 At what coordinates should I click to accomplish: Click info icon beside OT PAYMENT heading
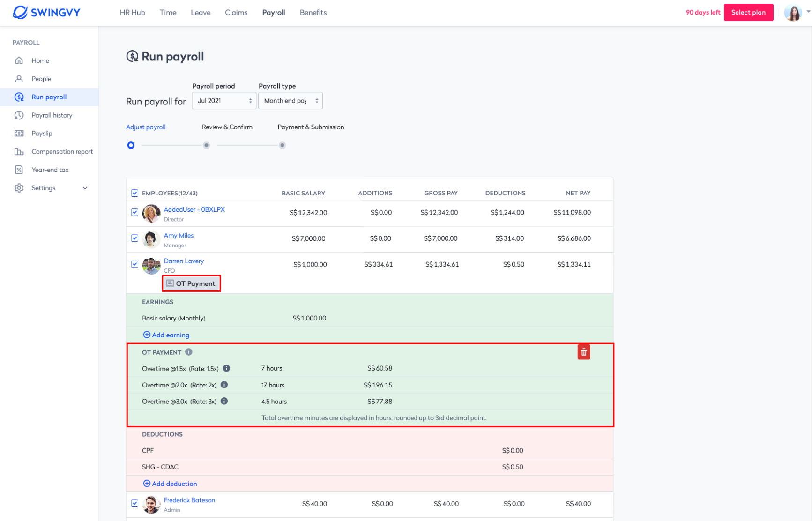tap(189, 352)
